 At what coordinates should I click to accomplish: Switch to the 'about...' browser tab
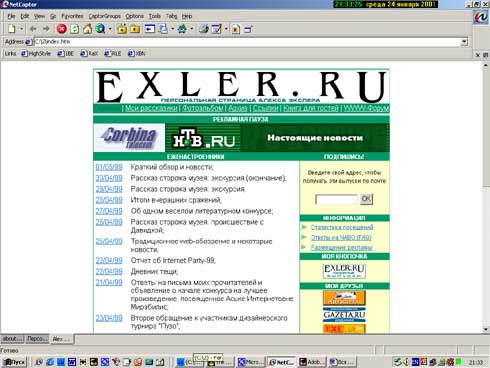coord(12,339)
